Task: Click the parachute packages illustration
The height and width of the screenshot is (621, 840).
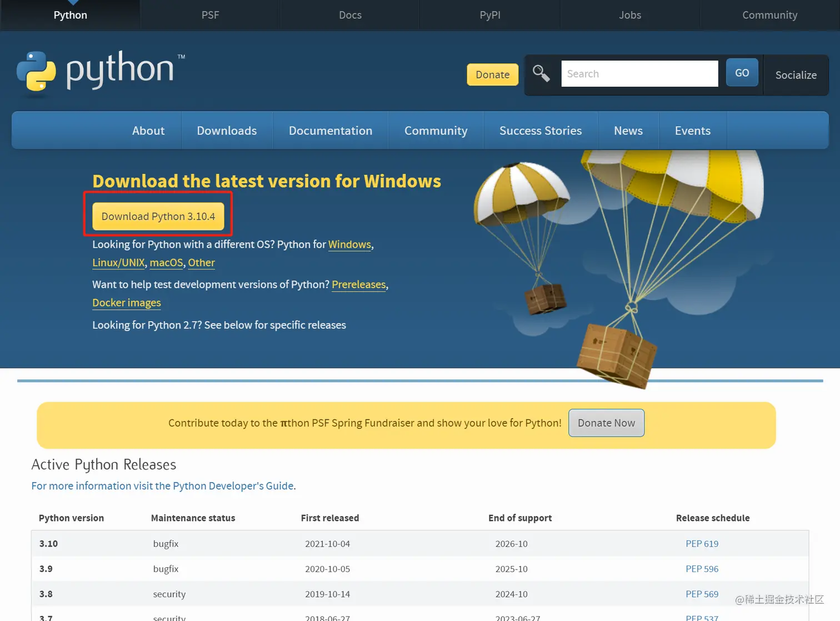Action: [x=618, y=269]
